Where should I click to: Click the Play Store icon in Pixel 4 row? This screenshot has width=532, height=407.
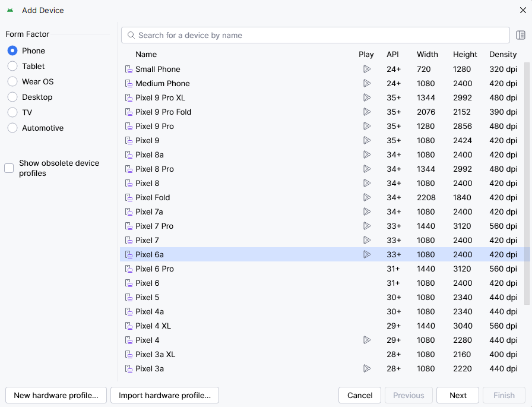(x=366, y=340)
